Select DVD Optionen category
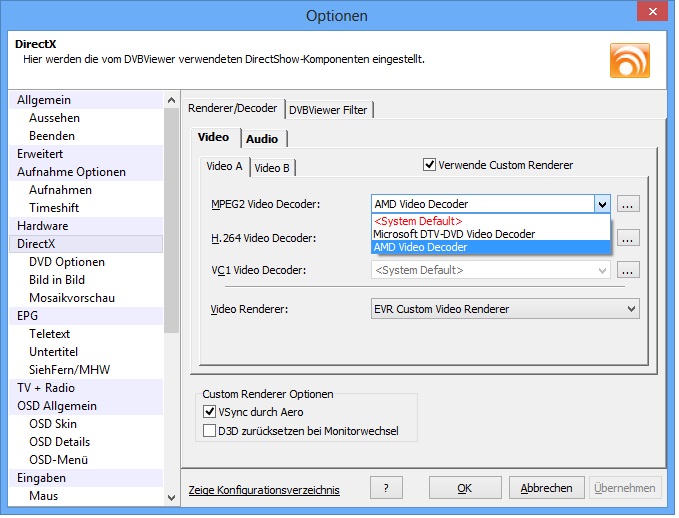Viewport: 679px width, 518px height. 87,263
